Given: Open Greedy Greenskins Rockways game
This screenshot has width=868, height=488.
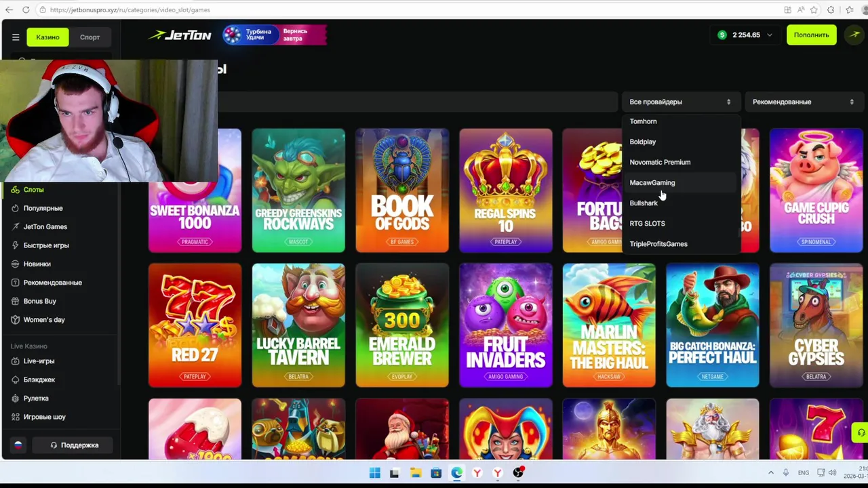Looking at the screenshot, I should tap(298, 190).
